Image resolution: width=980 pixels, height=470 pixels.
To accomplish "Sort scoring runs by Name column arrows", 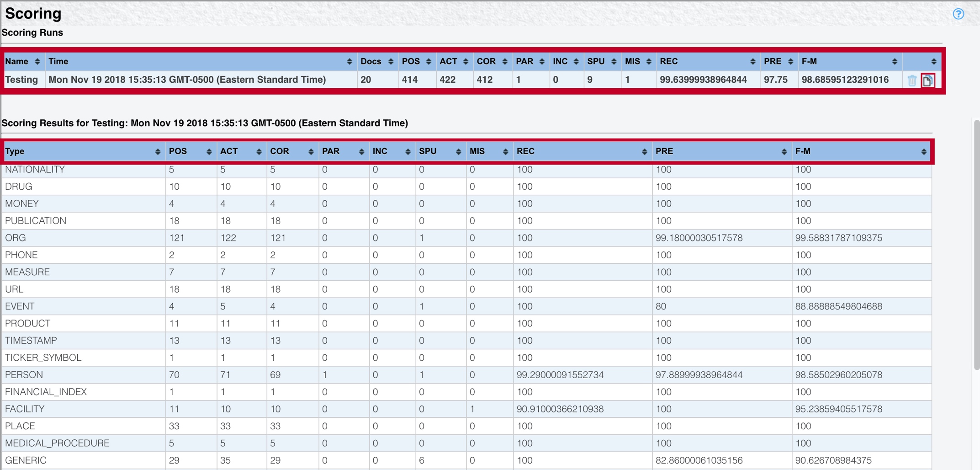I will pyautogui.click(x=37, y=62).
